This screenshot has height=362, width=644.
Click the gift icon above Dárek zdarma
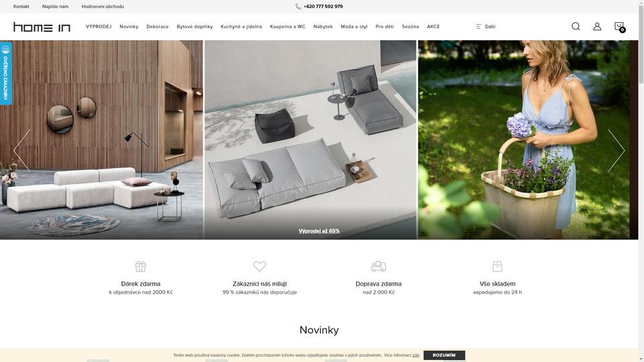coord(140,266)
